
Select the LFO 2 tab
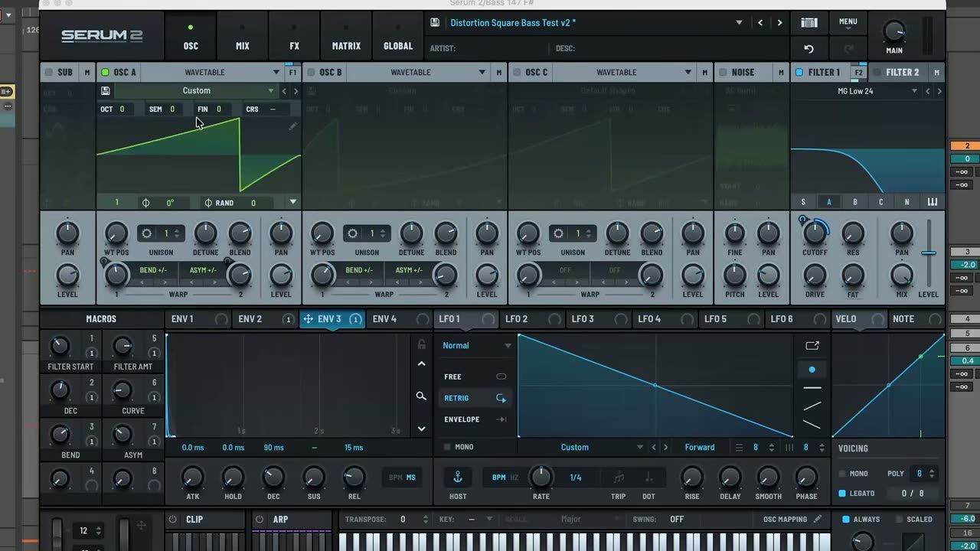[517, 319]
